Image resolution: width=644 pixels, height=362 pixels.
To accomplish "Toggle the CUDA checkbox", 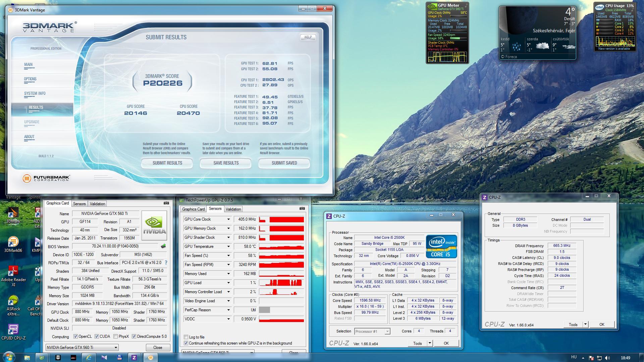I will point(97,336).
